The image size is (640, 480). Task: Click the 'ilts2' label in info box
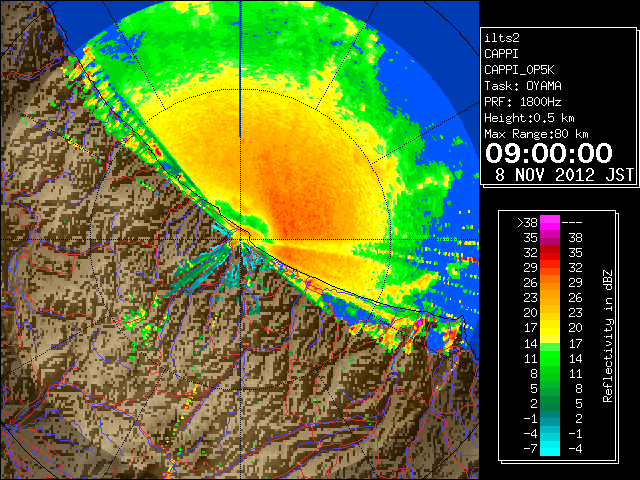(502, 38)
